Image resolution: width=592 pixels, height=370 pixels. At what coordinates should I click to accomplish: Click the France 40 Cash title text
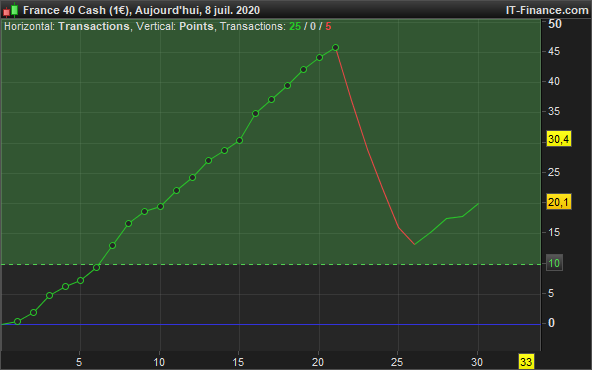click(x=141, y=10)
